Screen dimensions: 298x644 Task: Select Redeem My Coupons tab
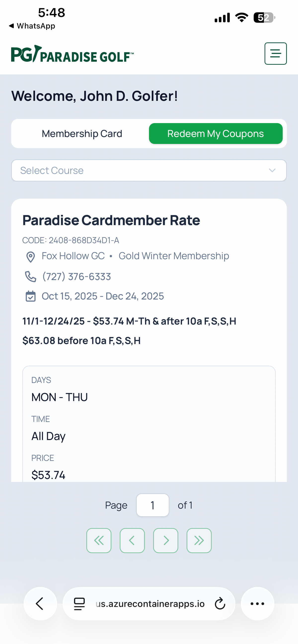click(x=216, y=134)
